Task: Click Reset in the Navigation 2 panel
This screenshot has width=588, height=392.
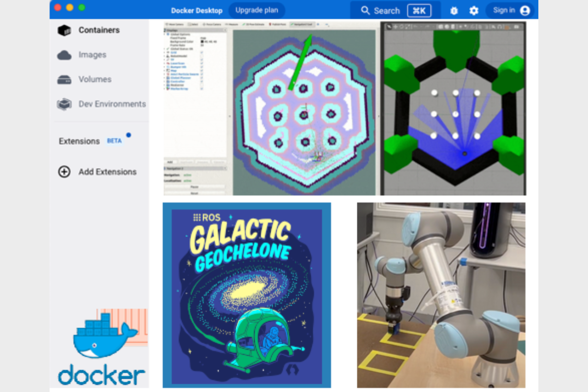Action: tap(195, 193)
